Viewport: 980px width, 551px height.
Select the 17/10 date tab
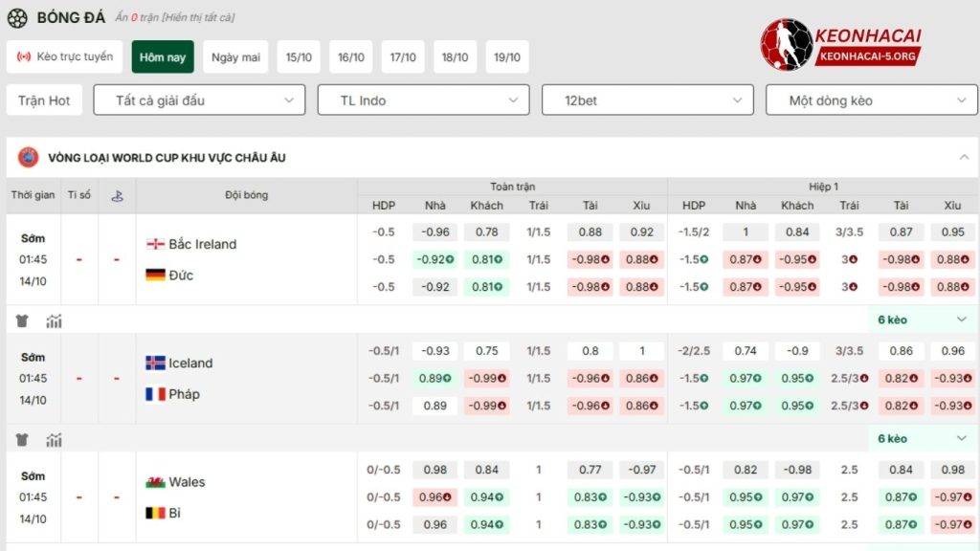coord(402,56)
